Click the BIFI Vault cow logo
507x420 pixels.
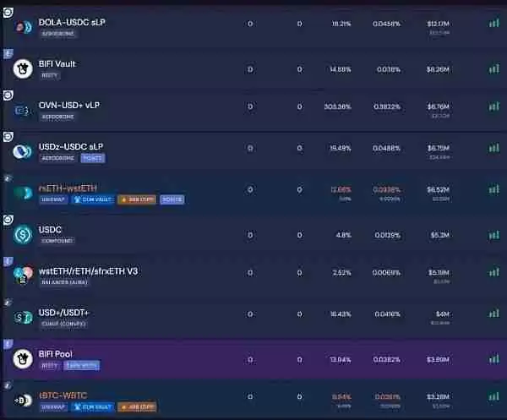[23, 69]
